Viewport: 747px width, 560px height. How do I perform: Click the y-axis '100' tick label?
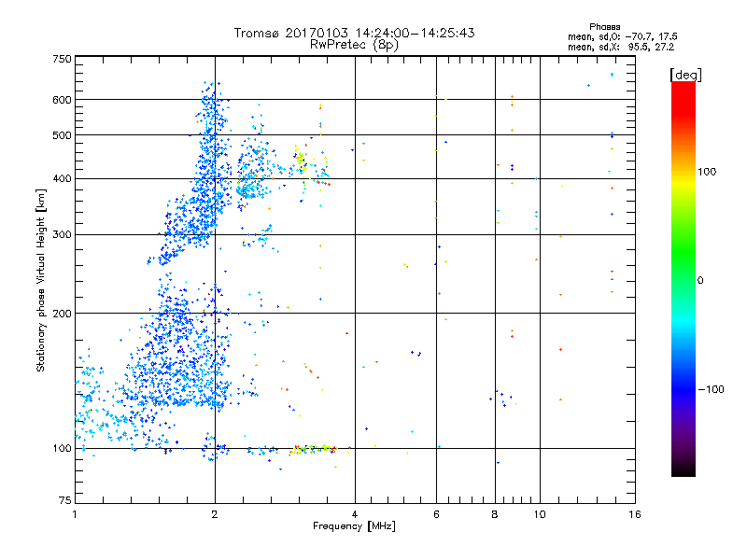(63, 449)
